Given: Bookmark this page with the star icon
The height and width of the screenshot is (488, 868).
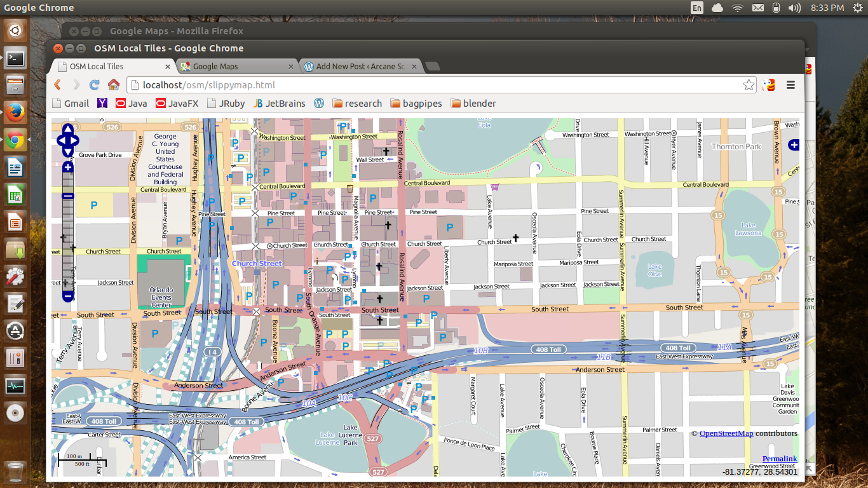Looking at the screenshot, I should click(749, 85).
